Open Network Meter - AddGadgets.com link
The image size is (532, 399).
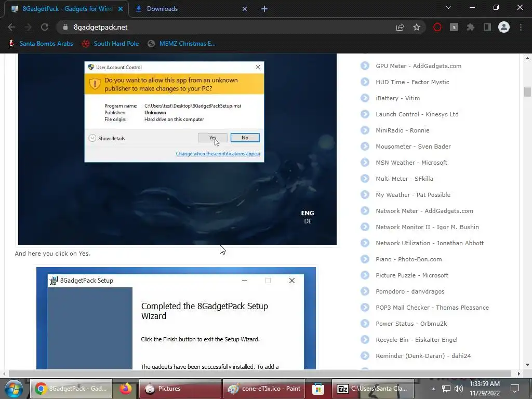pos(424,211)
